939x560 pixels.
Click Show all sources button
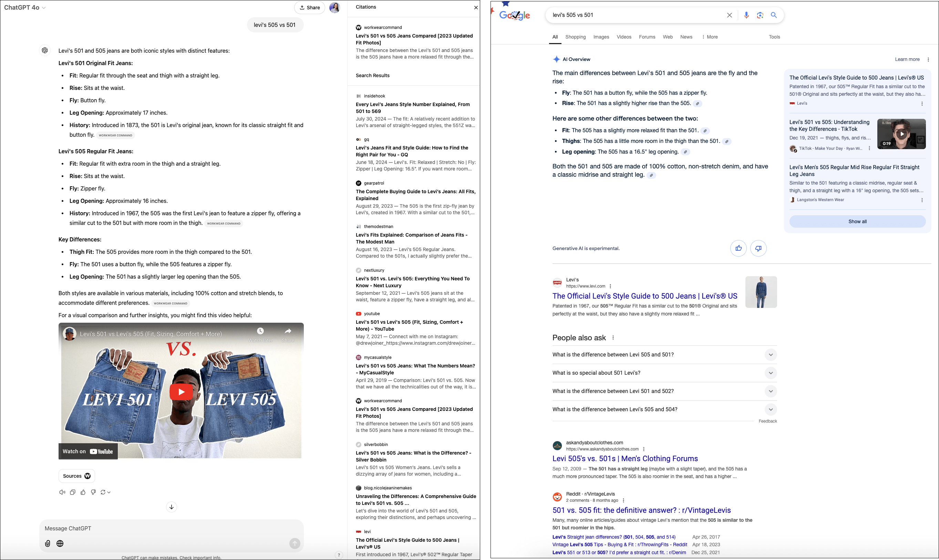857,221
